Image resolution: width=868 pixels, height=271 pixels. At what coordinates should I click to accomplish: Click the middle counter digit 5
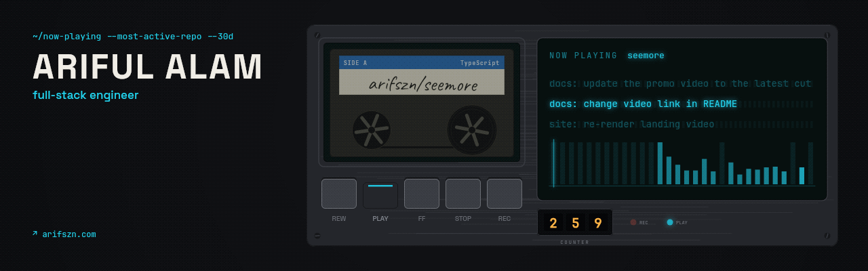pyautogui.click(x=576, y=223)
